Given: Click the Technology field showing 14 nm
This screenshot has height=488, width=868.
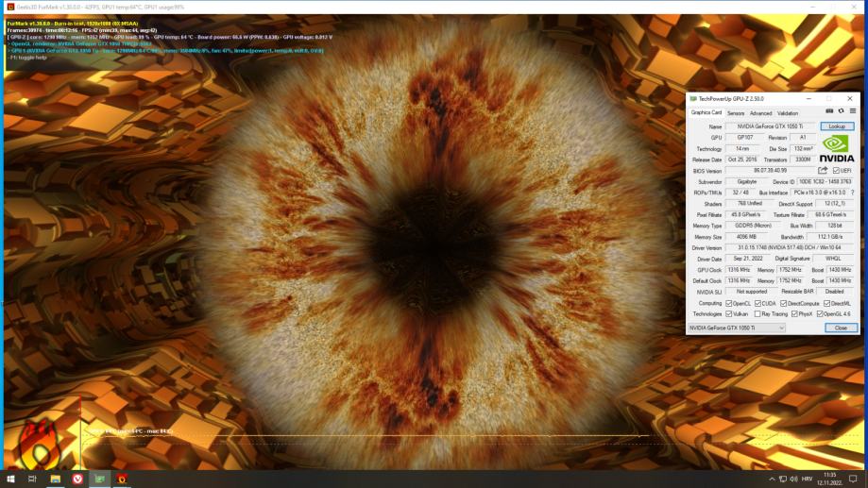Looking at the screenshot, I should pyautogui.click(x=742, y=149).
